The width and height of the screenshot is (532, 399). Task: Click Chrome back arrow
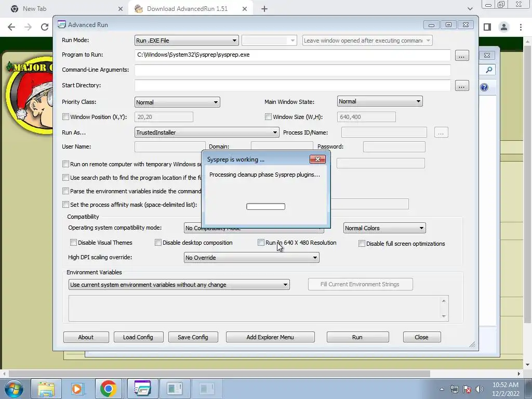11,27
